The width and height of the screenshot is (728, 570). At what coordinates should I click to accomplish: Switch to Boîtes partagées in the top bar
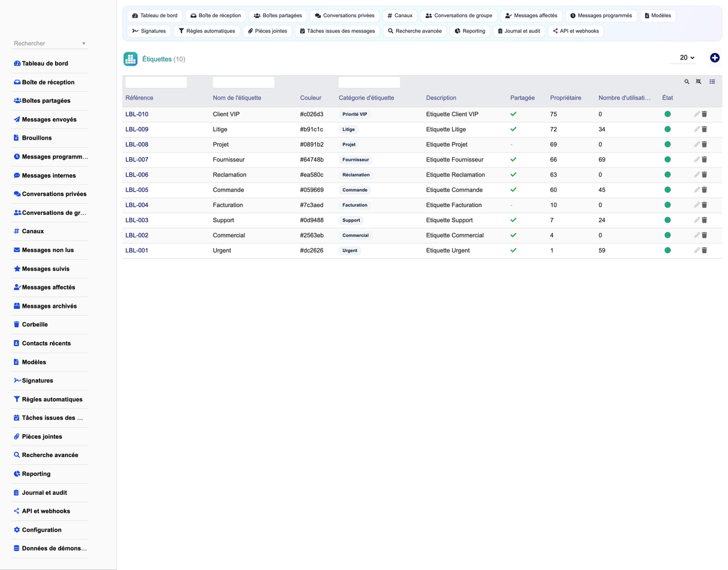pos(278,16)
